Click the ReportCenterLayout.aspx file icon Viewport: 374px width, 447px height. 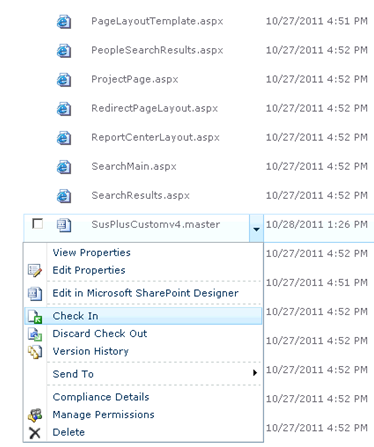64,138
